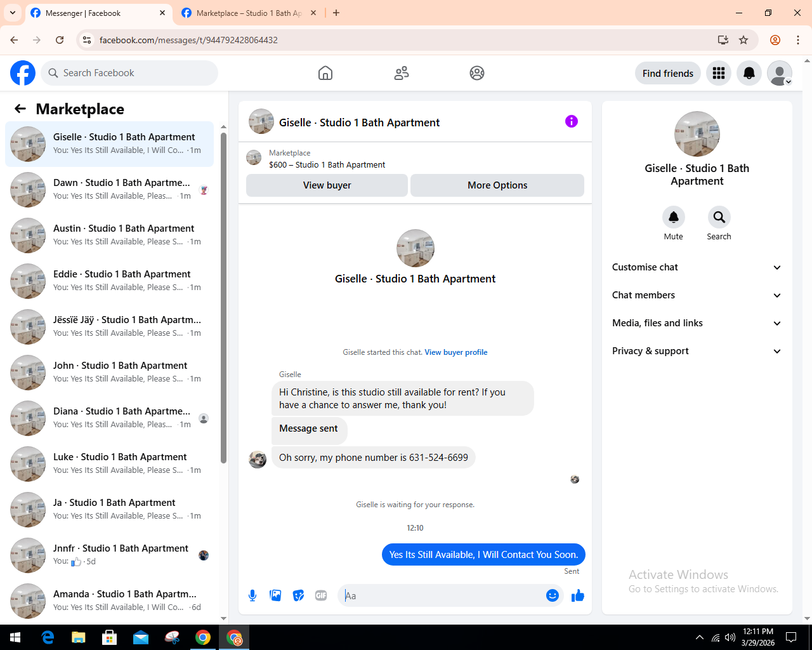Click the Find friends button

668,73
